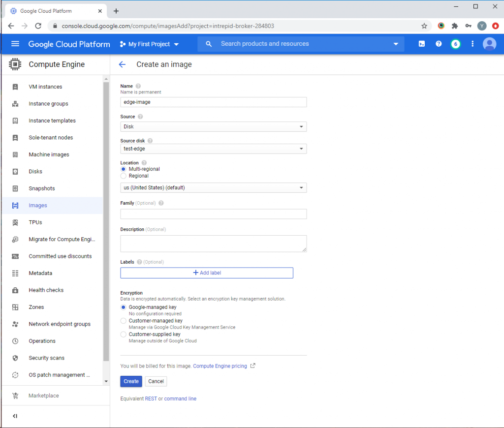This screenshot has height=428, width=504.
Task: Open the vertical three-dot settings menu
Action: tap(472, 44)
